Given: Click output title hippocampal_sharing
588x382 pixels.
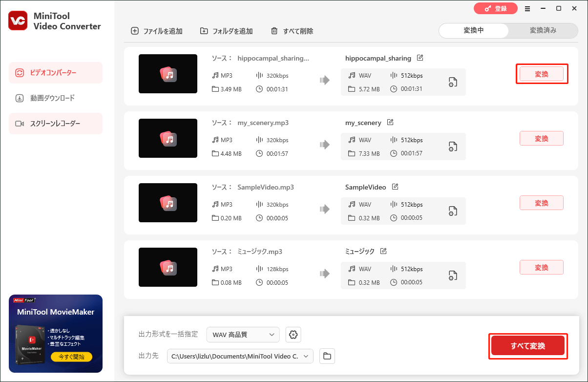Looking at the screenshot, I should (x=378, y=58).
